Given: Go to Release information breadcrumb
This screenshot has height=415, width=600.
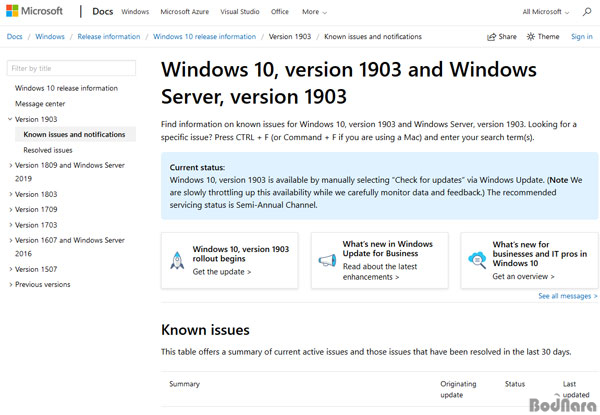Looking at the screenshot, I should 108,36.
